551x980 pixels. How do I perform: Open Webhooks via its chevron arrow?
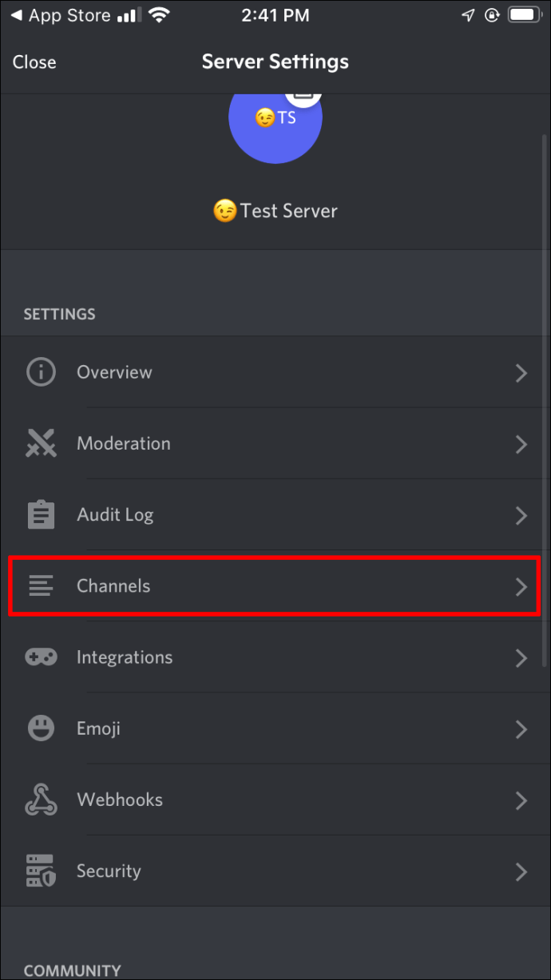coord(521,799)
